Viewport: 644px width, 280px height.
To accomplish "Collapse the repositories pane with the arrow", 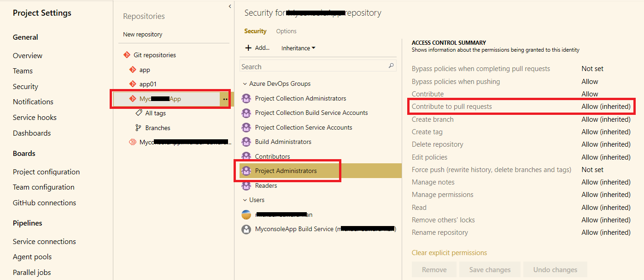I will pos(230,6).
